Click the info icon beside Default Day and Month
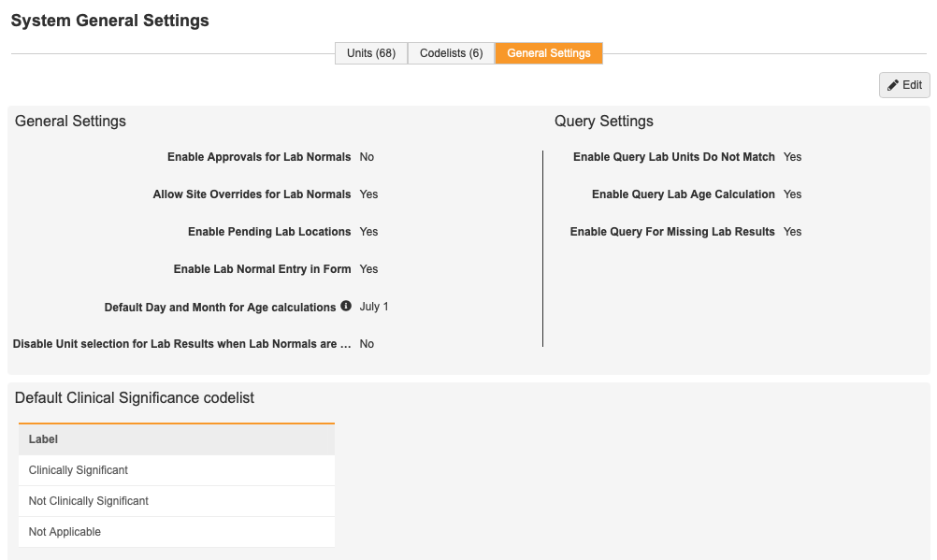The width and height of the screenshot is (937, 560). pos(346,306)
